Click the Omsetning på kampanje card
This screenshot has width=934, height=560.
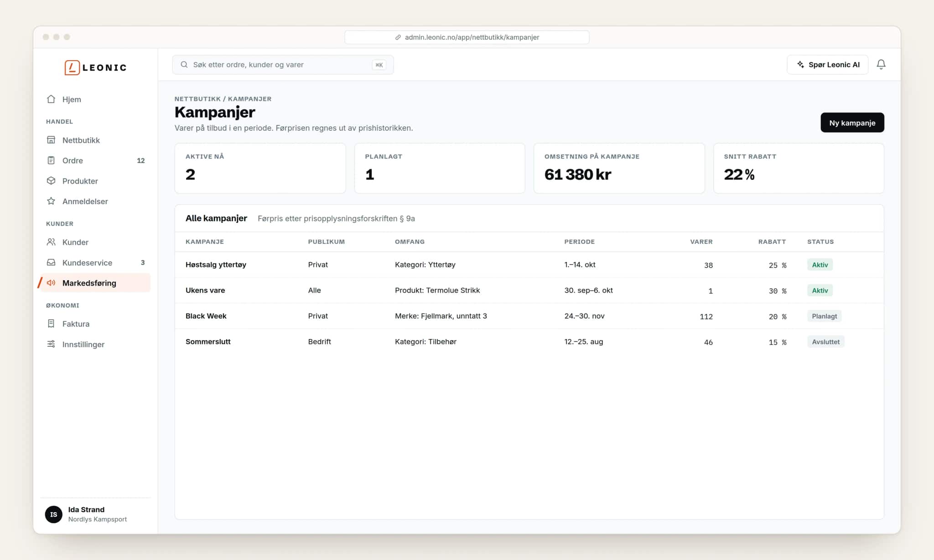[x=619, y=168]
